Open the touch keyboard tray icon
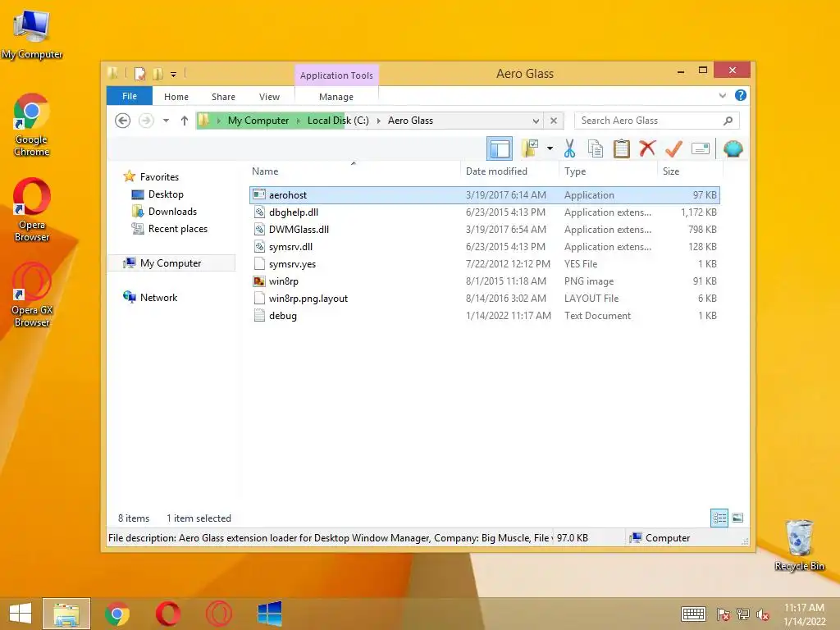 point(693,614)
